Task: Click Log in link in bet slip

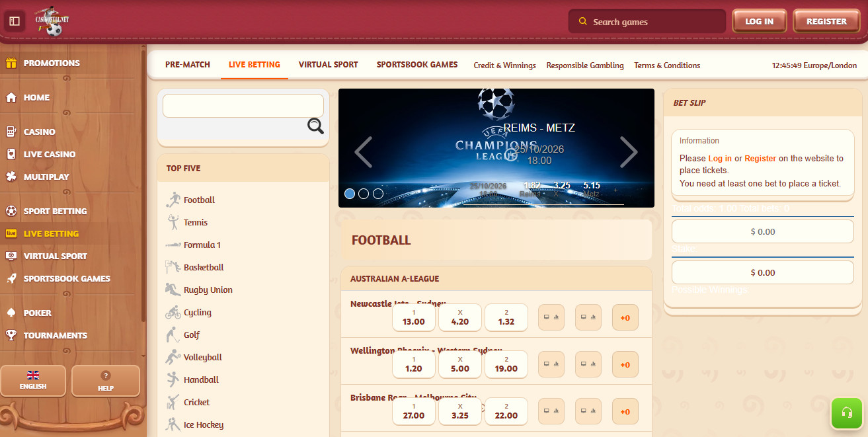Action: 720,159
